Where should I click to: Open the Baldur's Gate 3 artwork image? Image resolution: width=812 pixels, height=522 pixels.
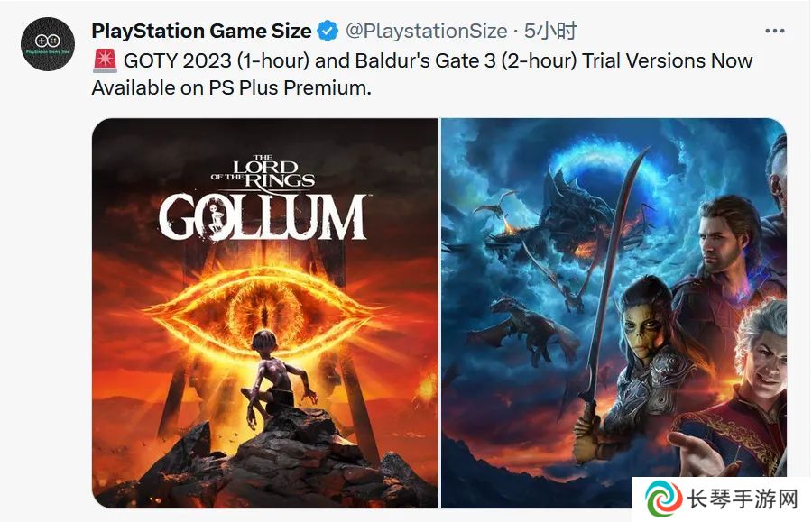pyautogui.click(x=614, y=313)
